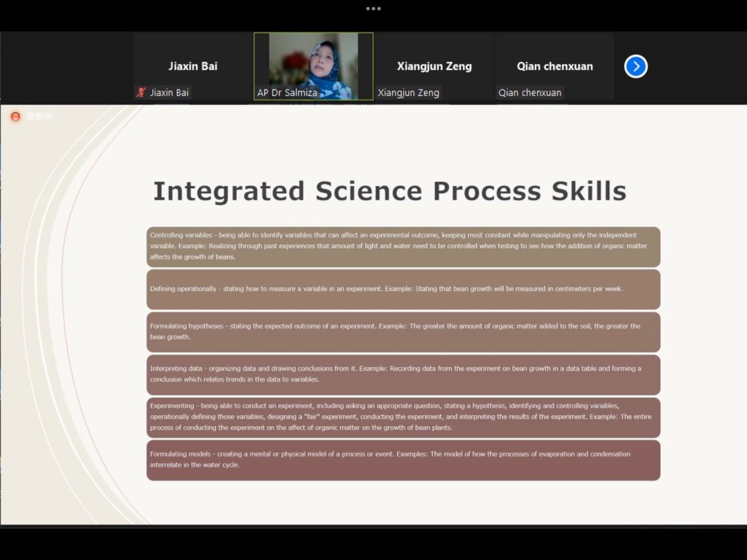The image size is (747, 560).
Task: Click the 'Integrated Science Process Skills' slide title
Action: click(389, 191)
